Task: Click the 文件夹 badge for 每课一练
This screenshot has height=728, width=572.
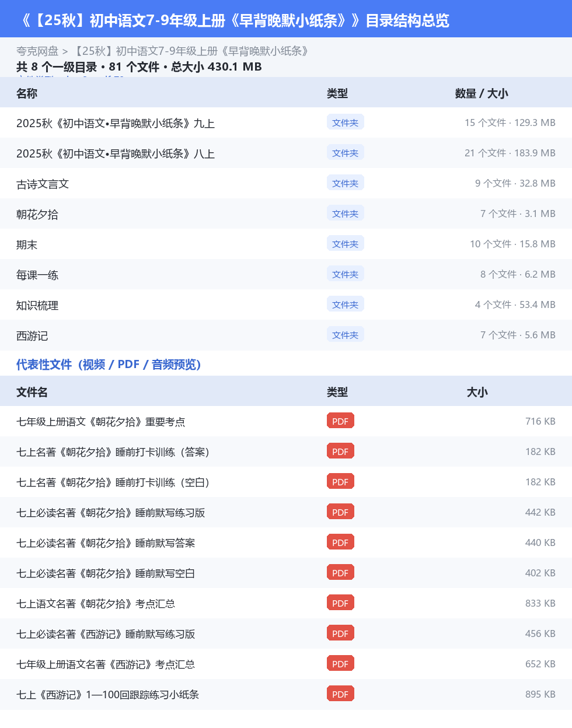Action: [346, 274]
